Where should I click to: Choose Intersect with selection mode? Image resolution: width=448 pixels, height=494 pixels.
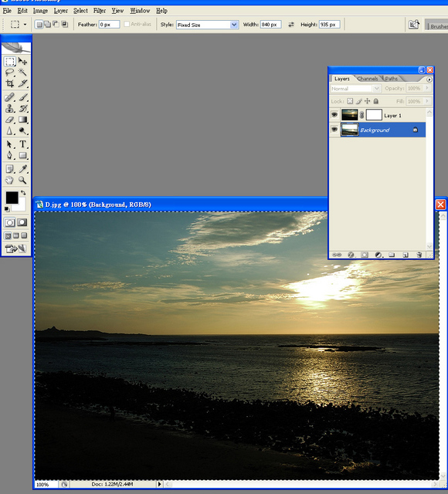pyautogui.click(x=64, y=24)
